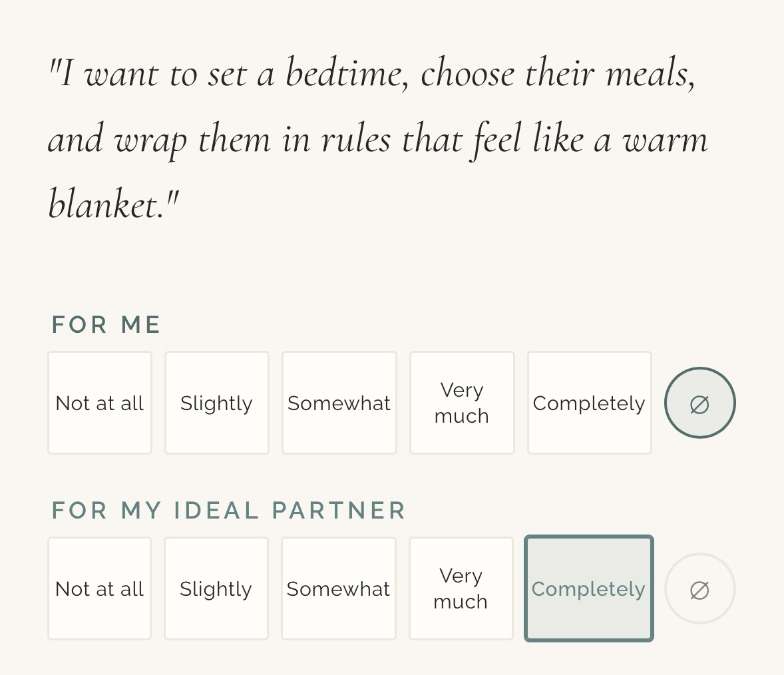Viewport: 784px width, 675px height.
Task: Choose "Not at all" under For Me
Action: [x=100, y=403]
